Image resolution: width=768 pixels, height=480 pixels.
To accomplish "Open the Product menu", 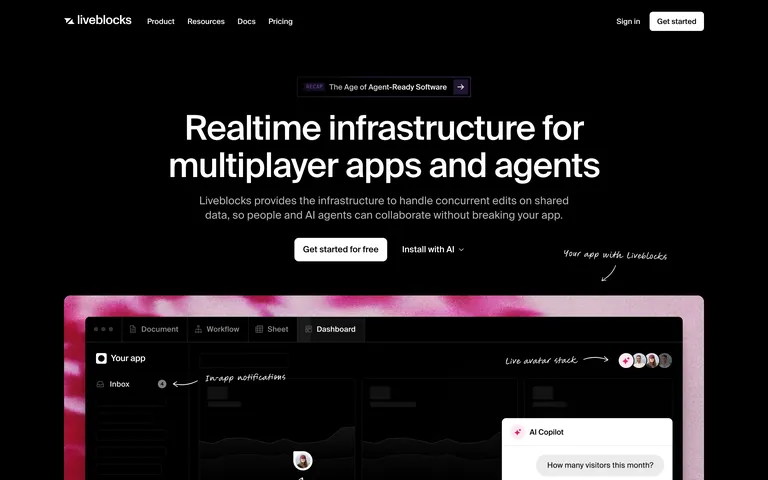I will (x=161, y=22).
